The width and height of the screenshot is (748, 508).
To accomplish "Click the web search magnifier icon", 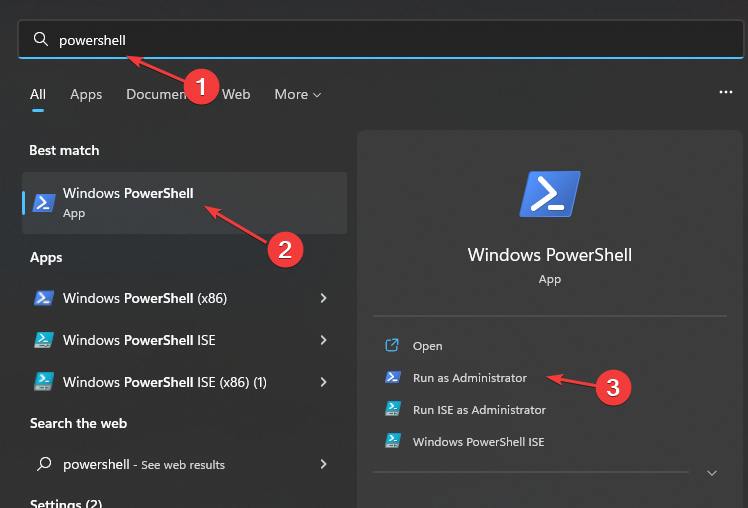I will 44,464.
